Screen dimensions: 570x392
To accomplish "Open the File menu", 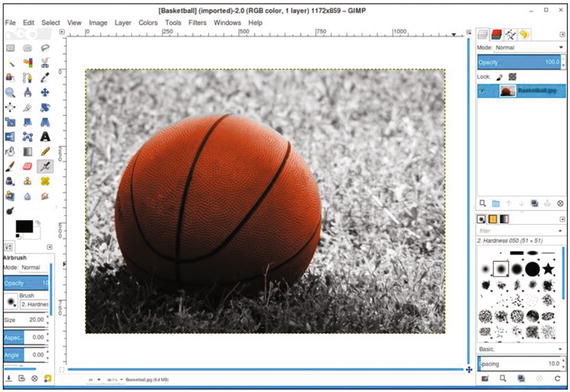I will (10, 23).
